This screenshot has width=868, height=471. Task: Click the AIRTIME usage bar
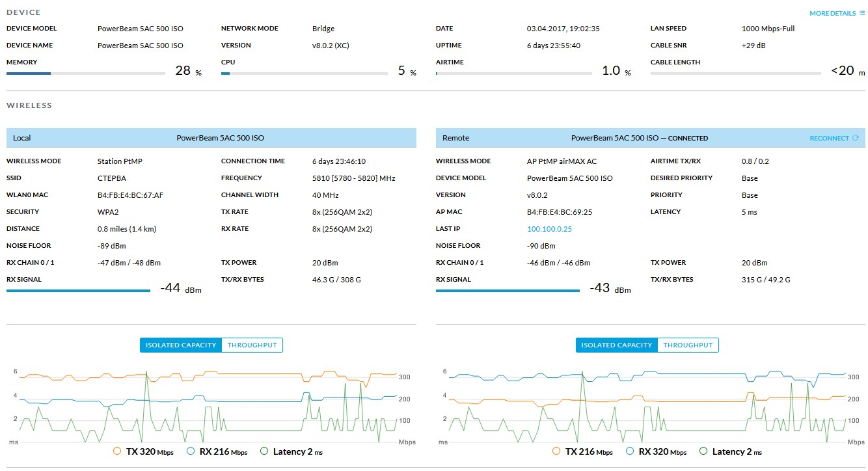click(514, 74)
